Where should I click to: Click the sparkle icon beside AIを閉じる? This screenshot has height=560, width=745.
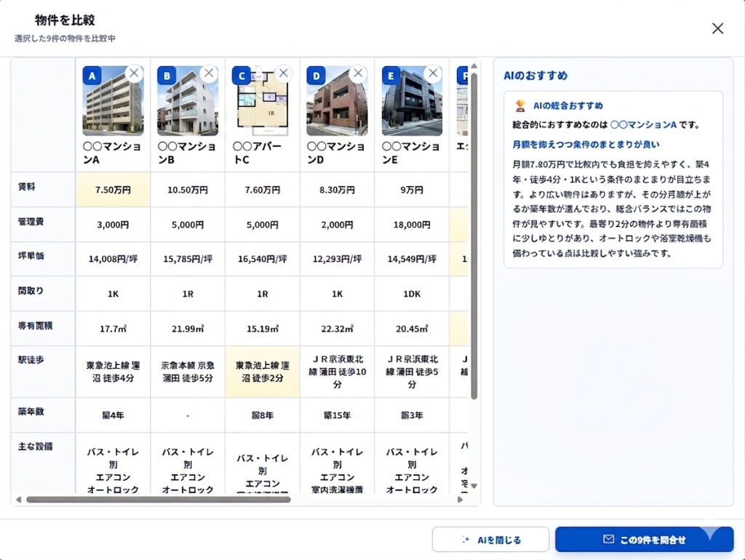(x=466, y=540)
